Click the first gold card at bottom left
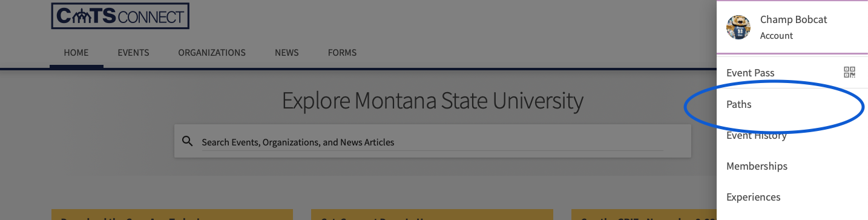The image size is (868, 220). pos(173,215)
